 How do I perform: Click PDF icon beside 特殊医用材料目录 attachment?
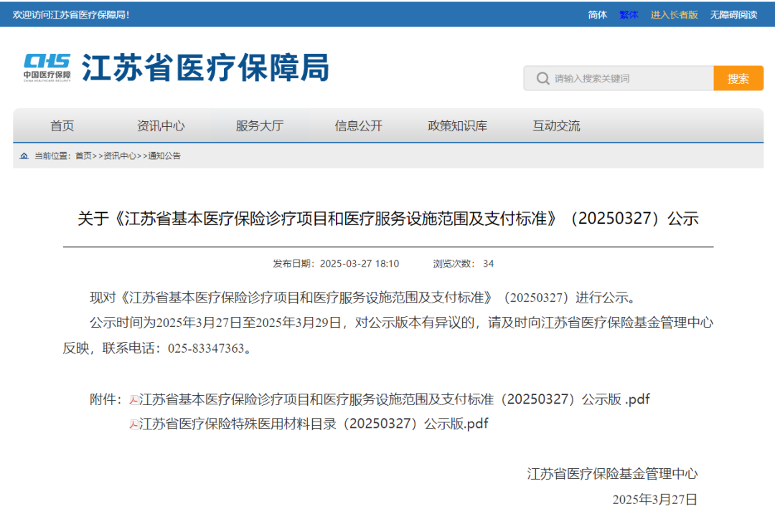point(134,424)
